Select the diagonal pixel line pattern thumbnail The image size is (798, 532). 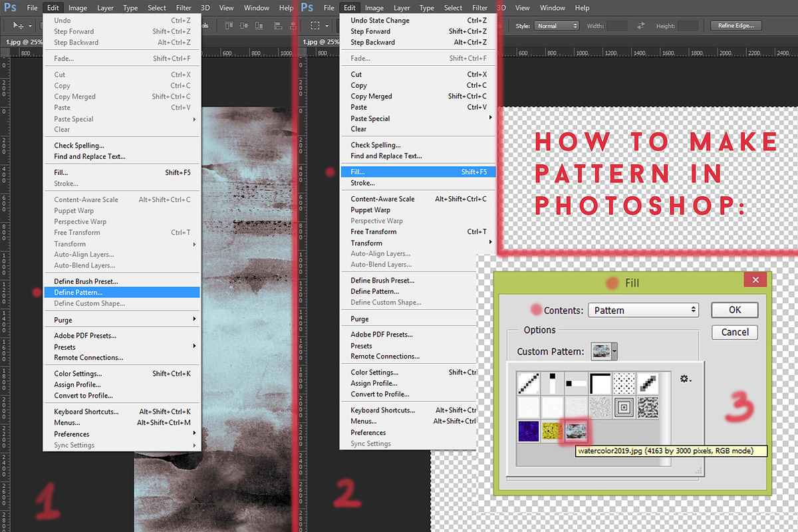529,383
